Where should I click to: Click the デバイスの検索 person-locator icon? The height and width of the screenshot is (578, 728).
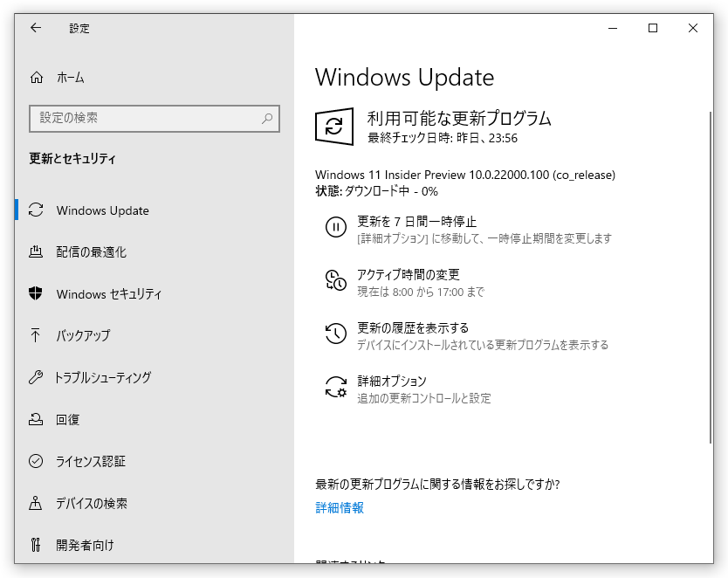point(35,503)
